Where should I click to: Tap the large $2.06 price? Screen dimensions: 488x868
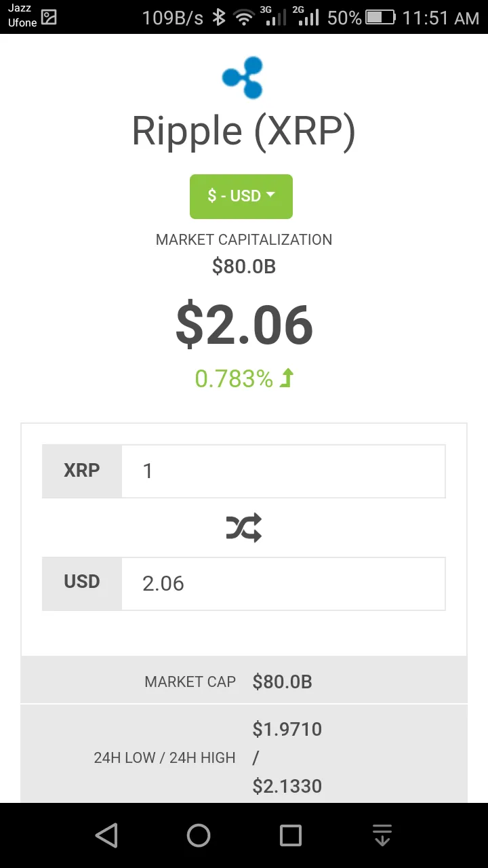click(244, 325)
